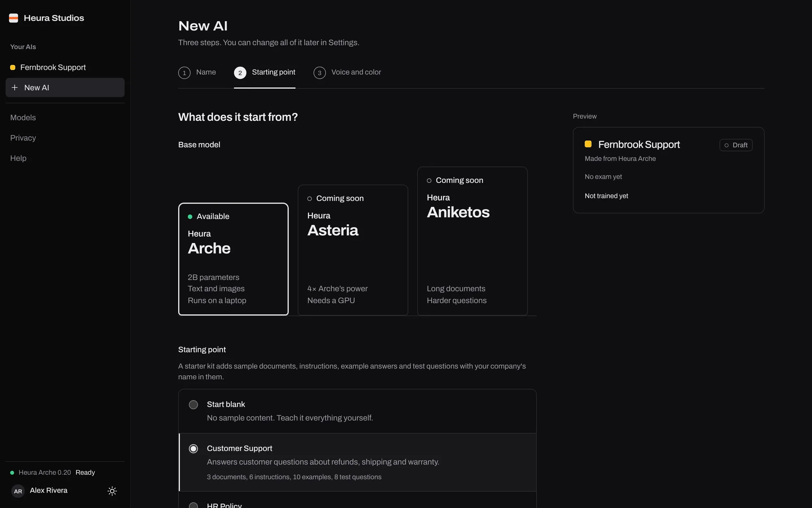This screenshot has height=508, width=812.
Task: Click the "Harder questions" text
Action: [456, 300]
